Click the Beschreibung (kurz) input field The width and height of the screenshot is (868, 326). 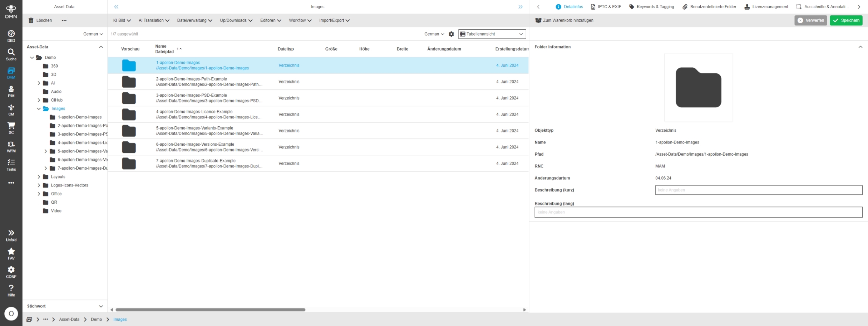point(758,190)
